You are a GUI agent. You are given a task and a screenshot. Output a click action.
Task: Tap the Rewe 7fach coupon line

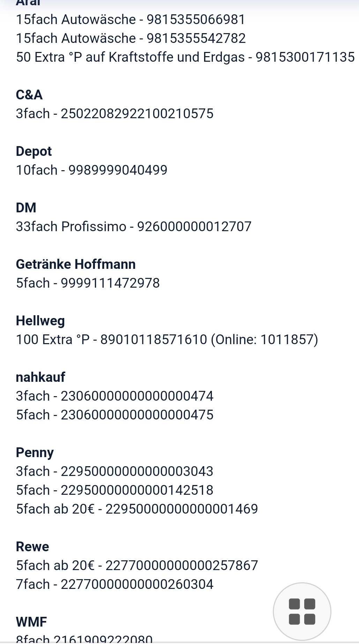[x=114, y=584]
